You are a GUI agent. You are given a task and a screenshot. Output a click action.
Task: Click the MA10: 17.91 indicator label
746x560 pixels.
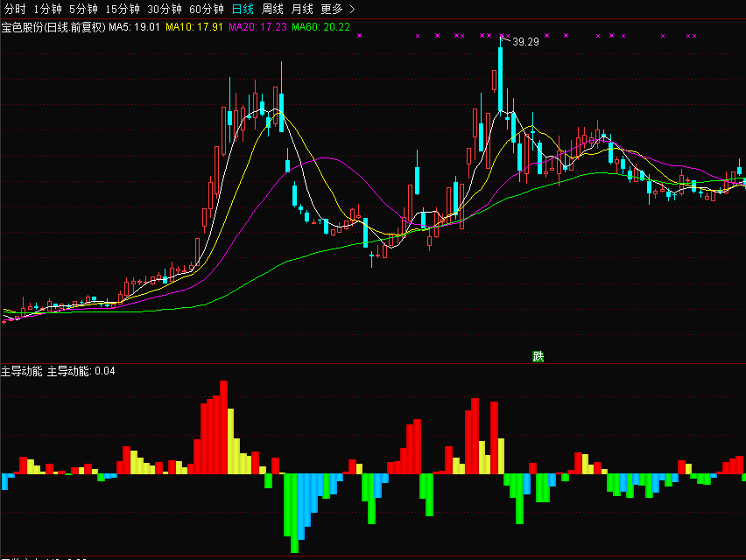pos(194,27)
